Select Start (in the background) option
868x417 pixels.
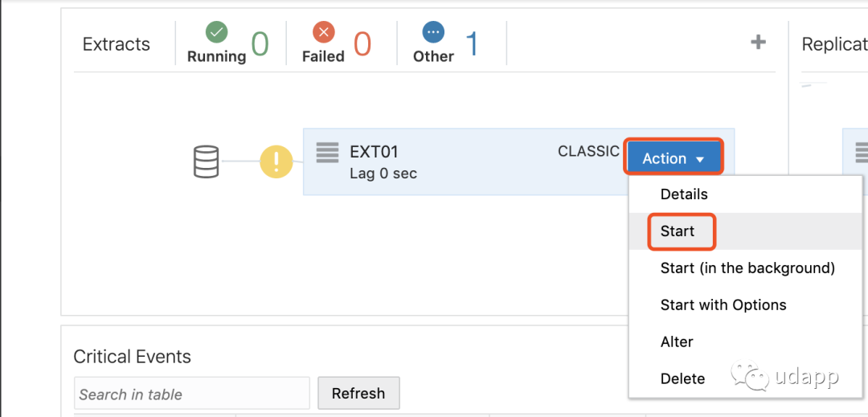coord(747,268)
